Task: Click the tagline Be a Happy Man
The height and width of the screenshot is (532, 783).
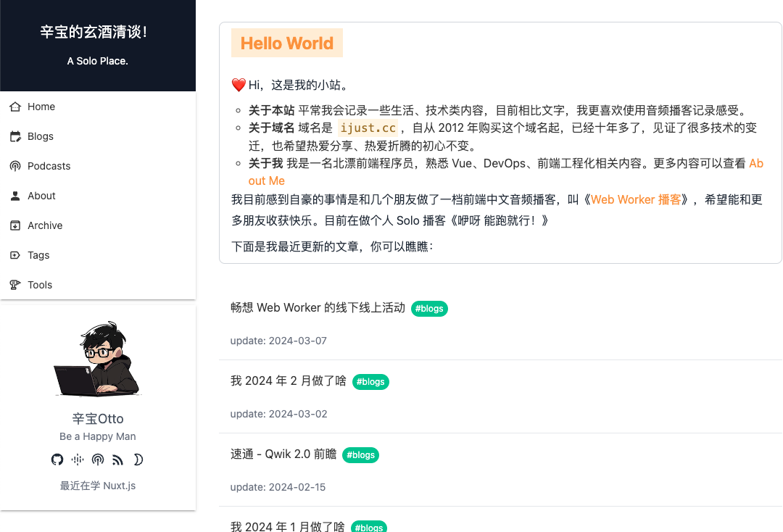Action: click(x=98, y=436)
